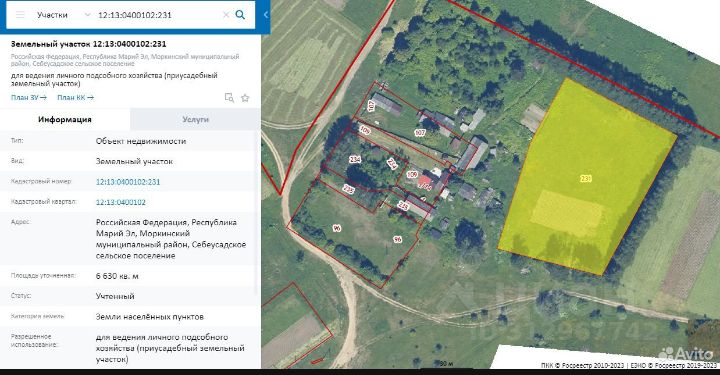Collapse the side panel with left chevron
The height and width of the screenshot is (375, 720).
265,15
